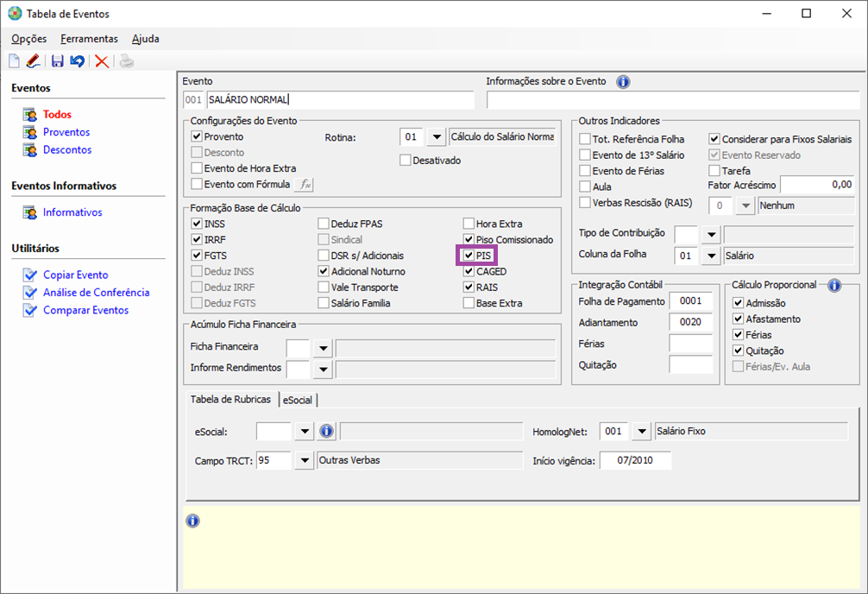868x594 pixels.
Task: Open the Ferramentas menu
Action: tap(89, 39)
